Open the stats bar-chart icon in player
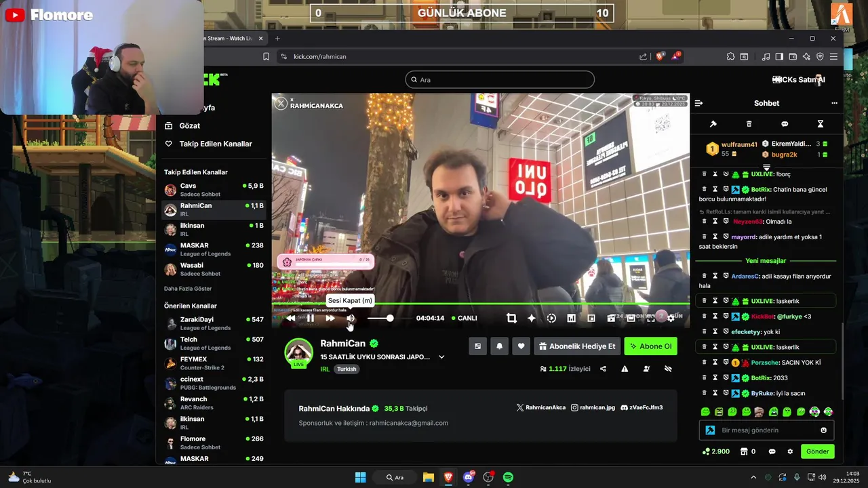 point(571,318)
